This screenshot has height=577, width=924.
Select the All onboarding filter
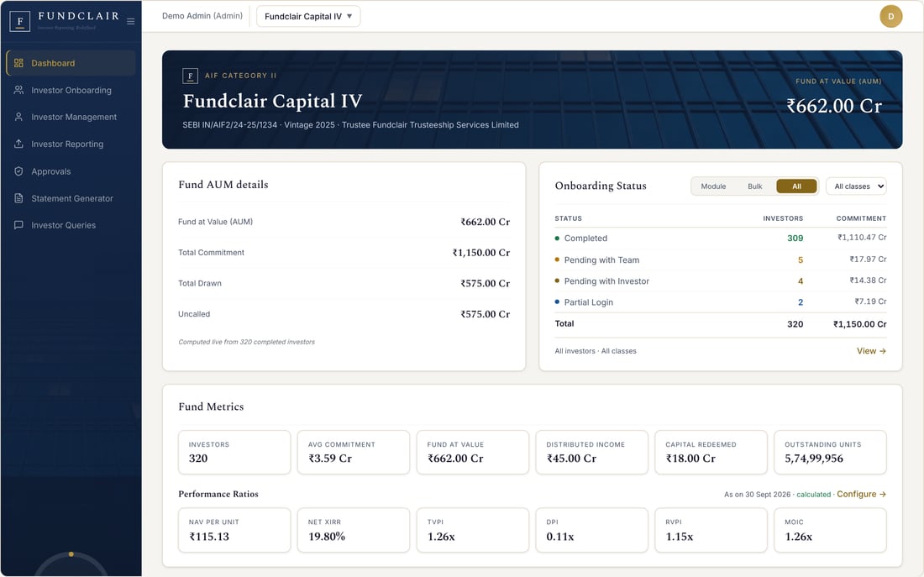coord(796,186)
